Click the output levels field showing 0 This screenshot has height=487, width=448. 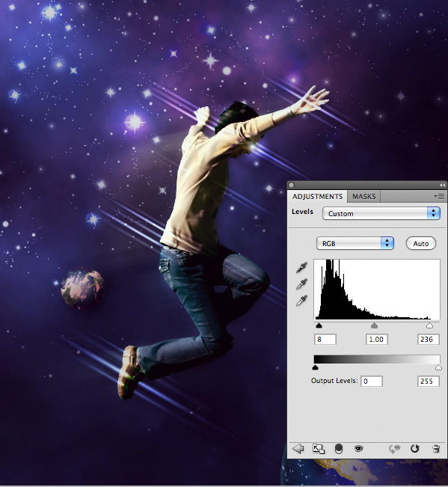pyautogui.click(x=371, y=381)
